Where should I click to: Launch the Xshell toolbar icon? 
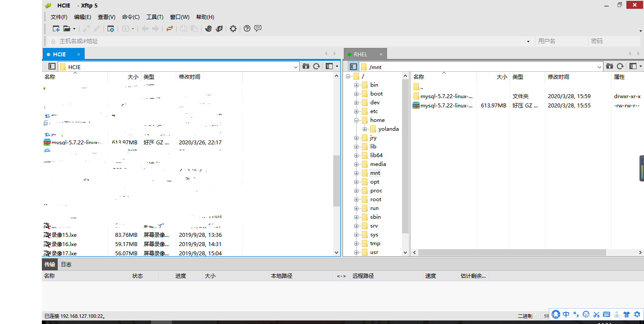208,29
